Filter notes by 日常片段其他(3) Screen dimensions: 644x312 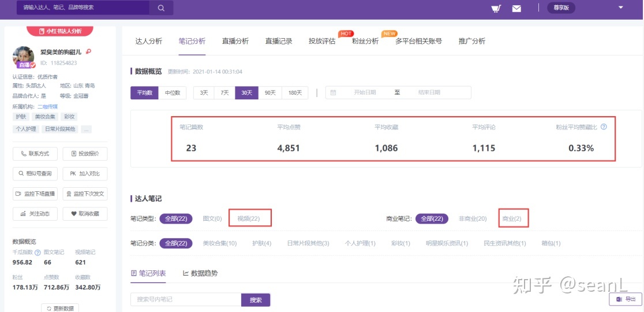click(308, 243)
